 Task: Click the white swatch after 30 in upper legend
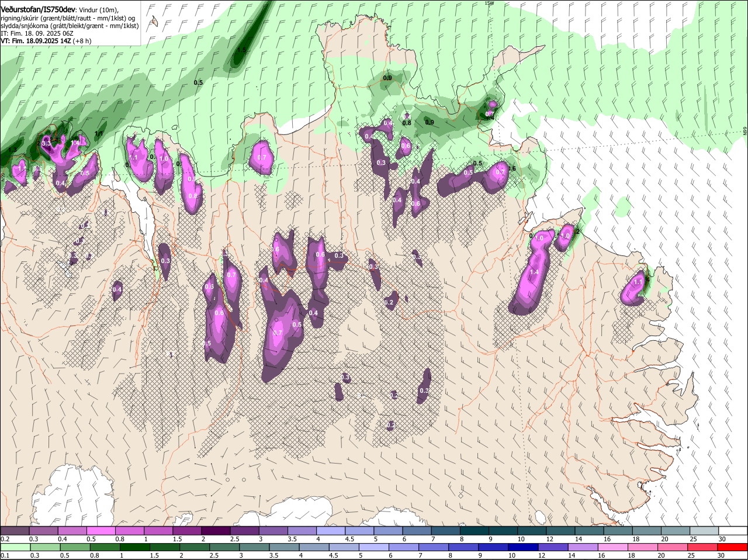tap(734, 531)
